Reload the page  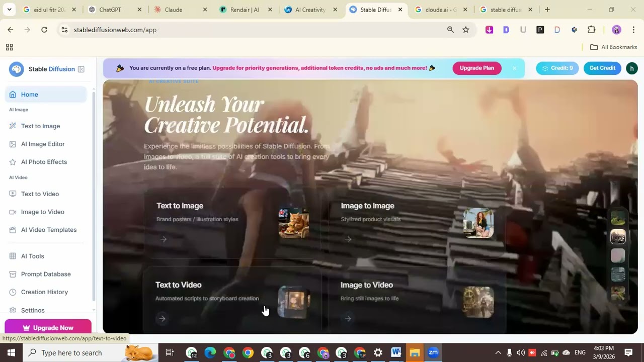[x=44, y=30]
